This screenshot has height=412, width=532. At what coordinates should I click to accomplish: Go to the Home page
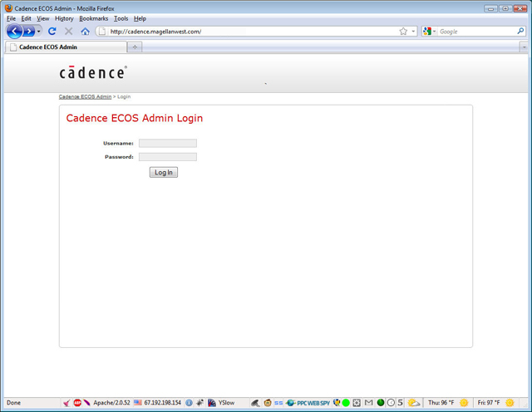click(85, 32)
